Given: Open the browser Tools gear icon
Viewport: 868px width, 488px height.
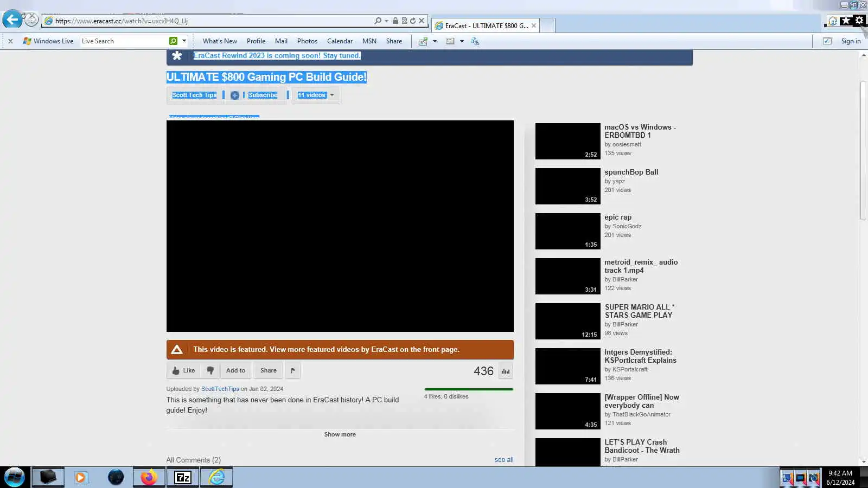Looking at the screenshot, I should point(859,21).
